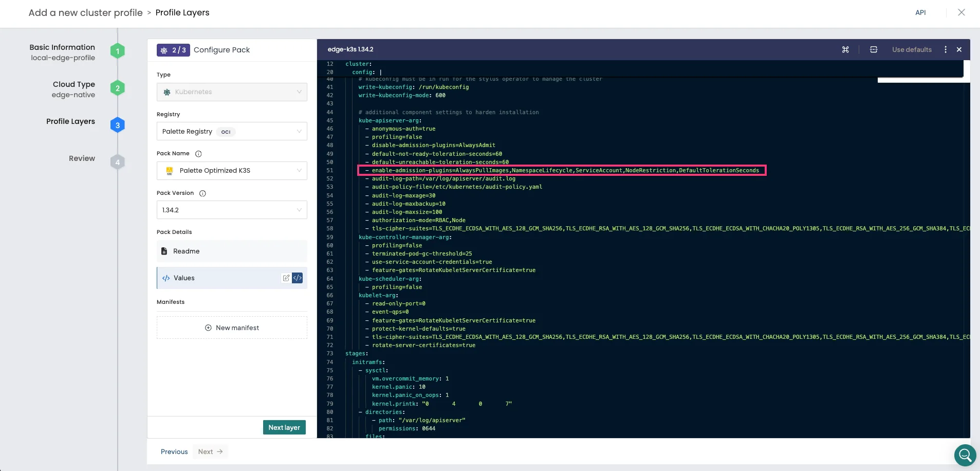Open the support chat search bubble

(965, 455)
